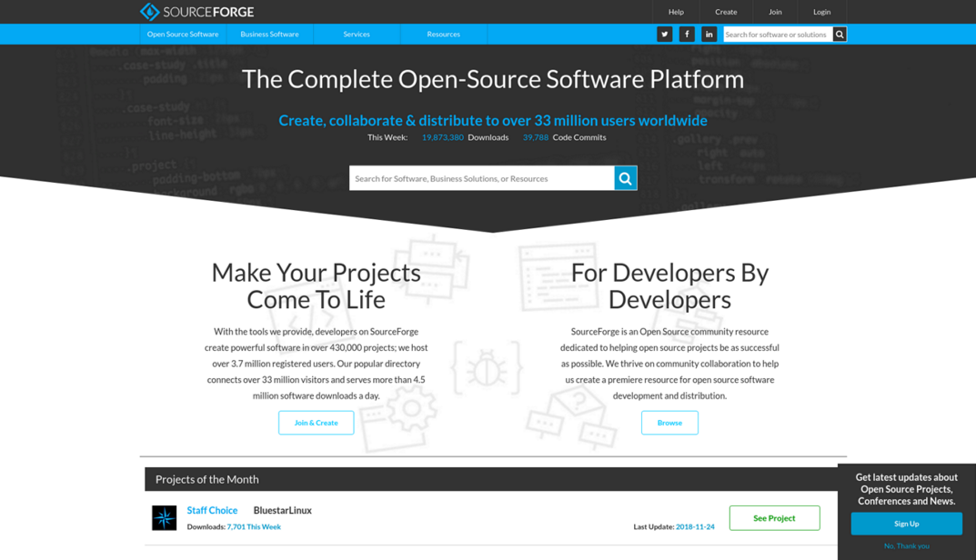
Task: Click the BluestarLinux project thumbnail
Action: [164, 517]
